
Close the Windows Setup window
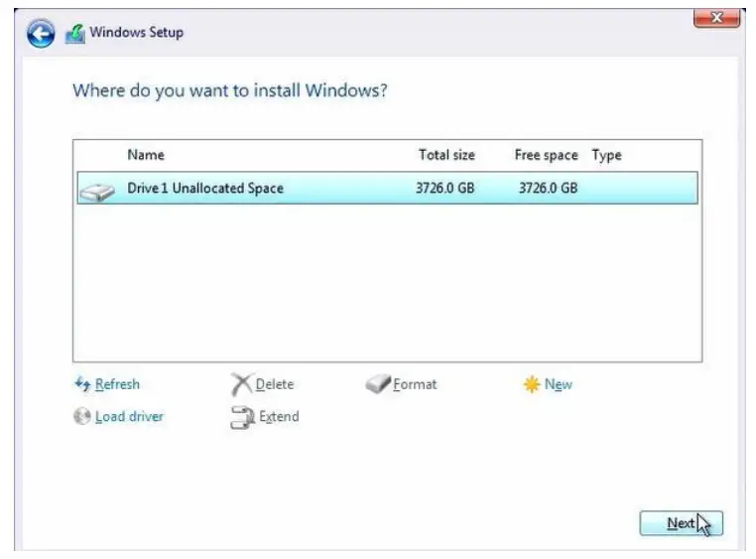[x=716, y=18]
